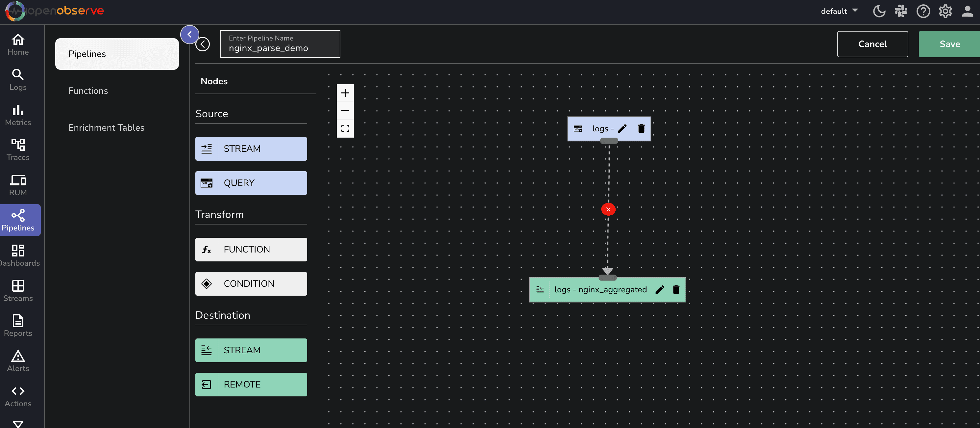Toggle dark mode with the moon icon
The image size is (980, 428).
point(879,11)
